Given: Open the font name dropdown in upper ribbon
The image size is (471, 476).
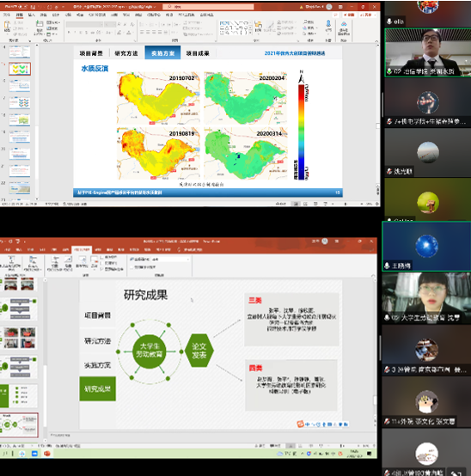Looking at the screenshot, I should point(85,24).
